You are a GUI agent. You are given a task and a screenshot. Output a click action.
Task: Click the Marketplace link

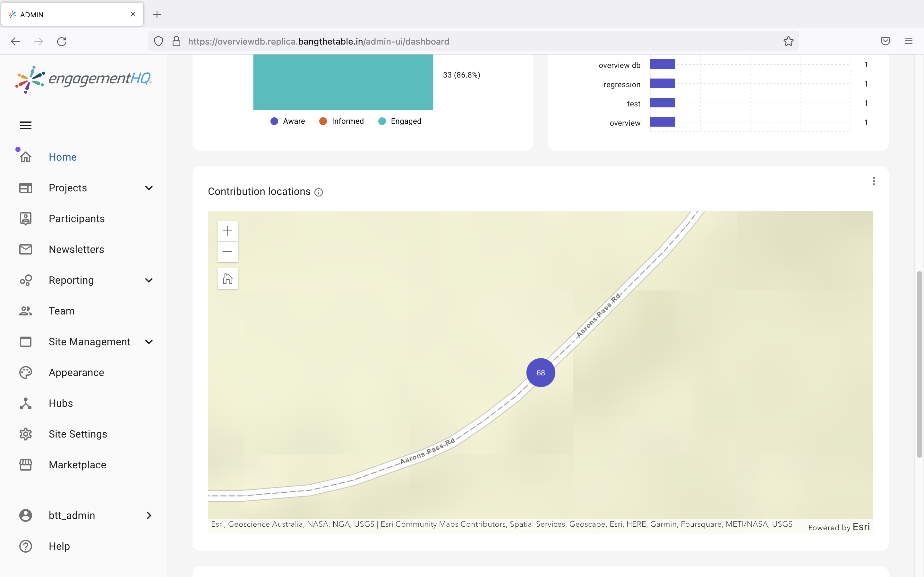click(x=78, y=465)
